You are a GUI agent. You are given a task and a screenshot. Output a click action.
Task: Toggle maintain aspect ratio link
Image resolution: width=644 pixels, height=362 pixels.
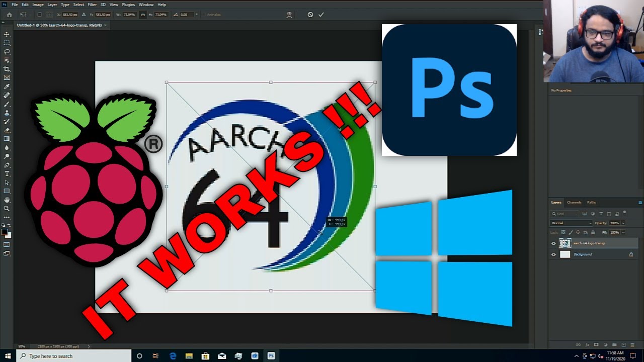tap(143, 15)
